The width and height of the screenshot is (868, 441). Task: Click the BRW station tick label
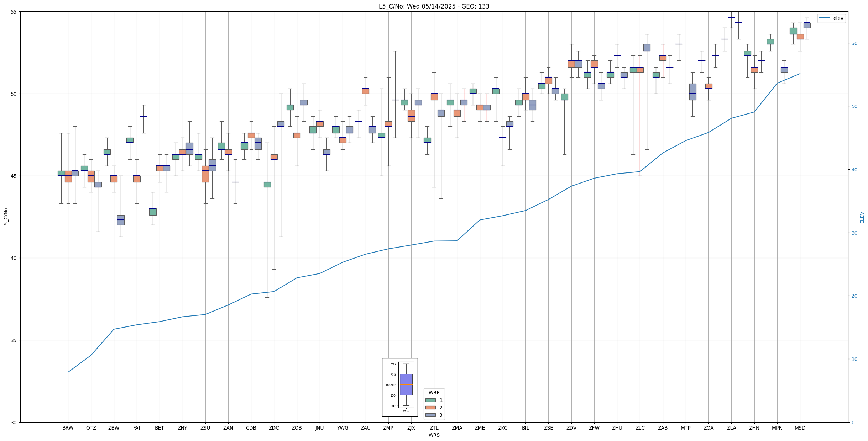click(68, 428)
